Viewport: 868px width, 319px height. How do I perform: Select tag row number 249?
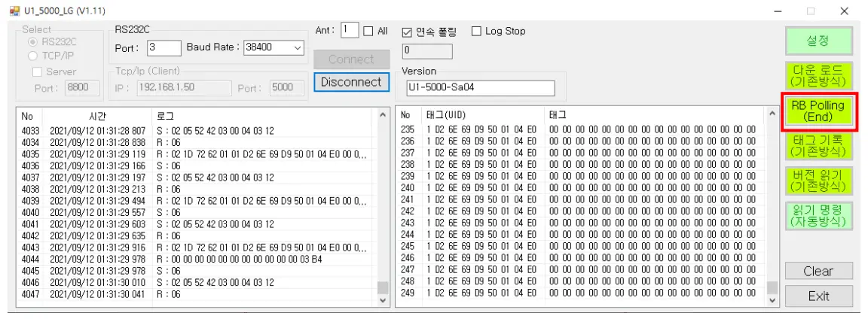tap(582, 293)
